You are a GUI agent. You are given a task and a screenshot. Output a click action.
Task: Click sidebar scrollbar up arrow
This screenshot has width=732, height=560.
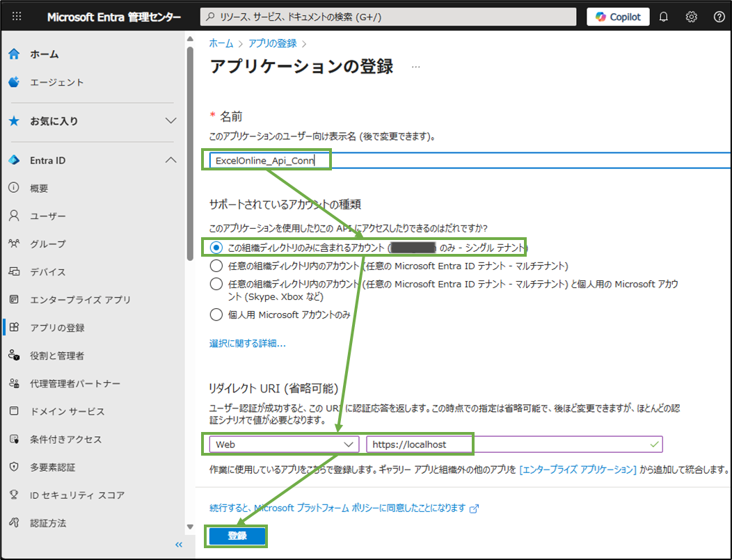point(190,39)
